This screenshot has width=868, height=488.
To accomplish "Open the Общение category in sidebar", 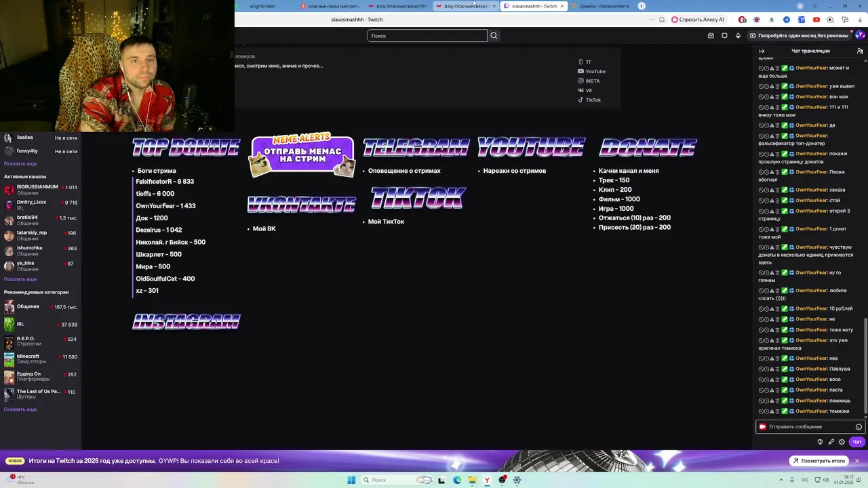I will (41, 307).
